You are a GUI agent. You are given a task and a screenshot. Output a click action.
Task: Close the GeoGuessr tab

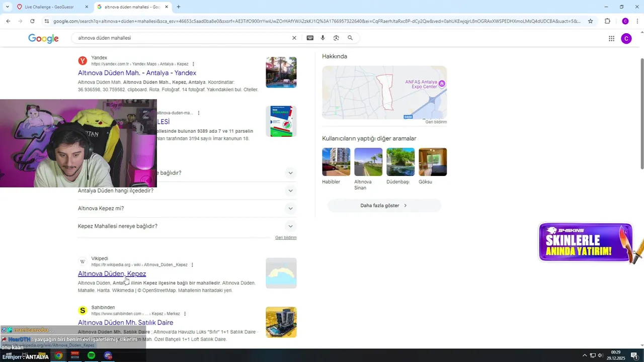87,7
